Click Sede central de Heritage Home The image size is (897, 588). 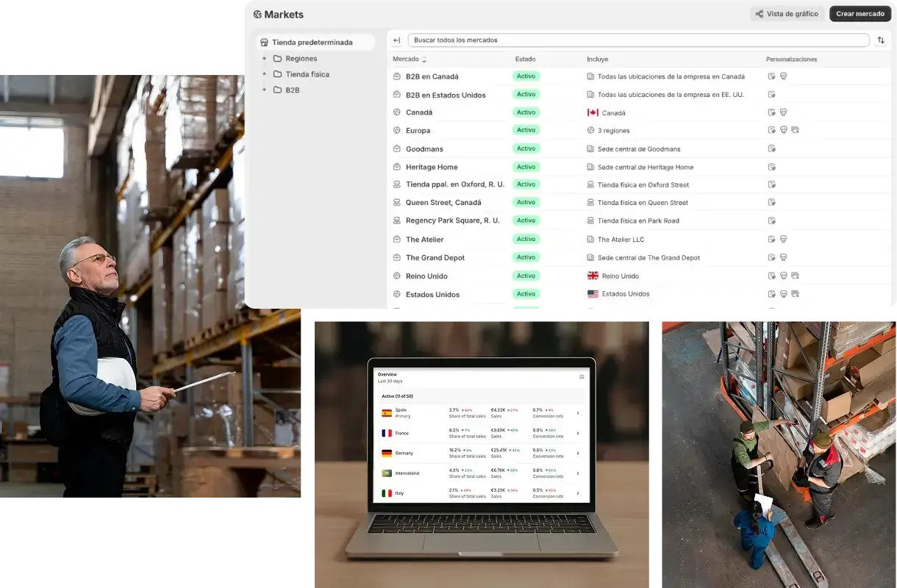coord(646,167)
